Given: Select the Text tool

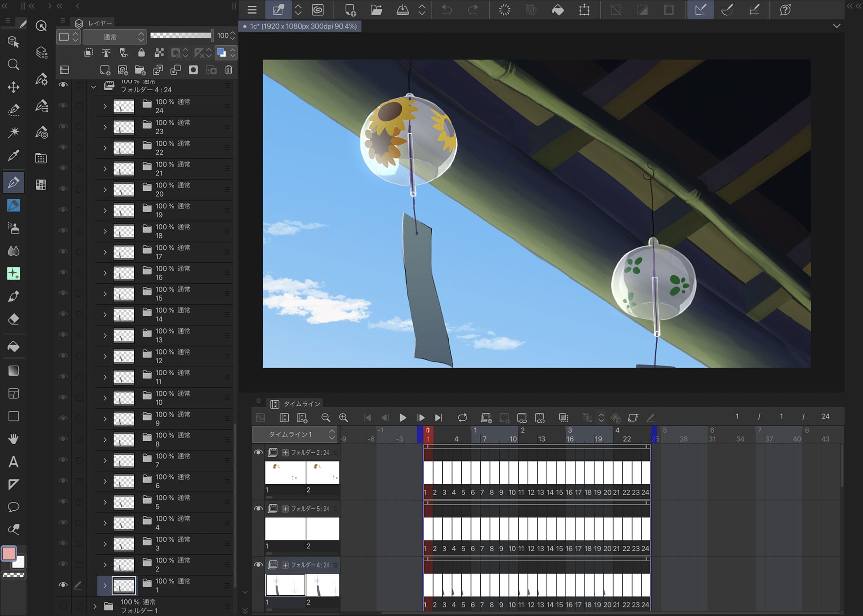Looking at the screenshot, I should (x=13, y=462).
